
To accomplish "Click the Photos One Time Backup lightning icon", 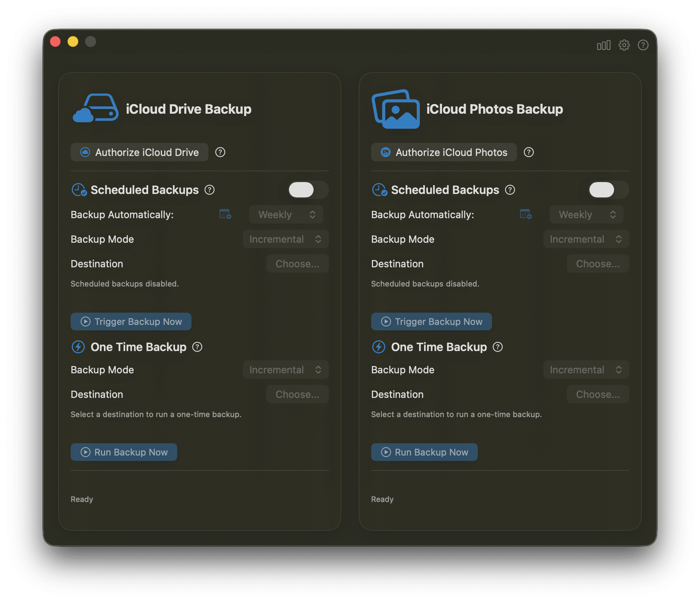I will coord(379,347).
